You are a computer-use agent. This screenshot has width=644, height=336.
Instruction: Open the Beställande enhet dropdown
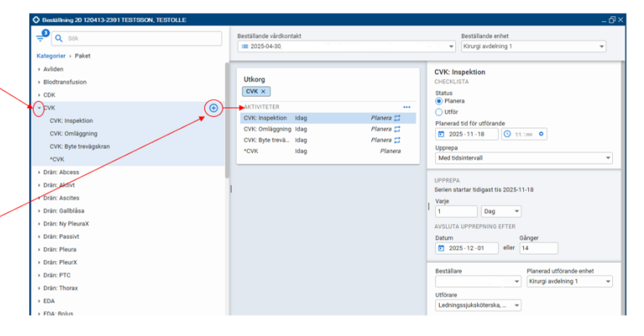pyautogui.click(x=532, y=46)
